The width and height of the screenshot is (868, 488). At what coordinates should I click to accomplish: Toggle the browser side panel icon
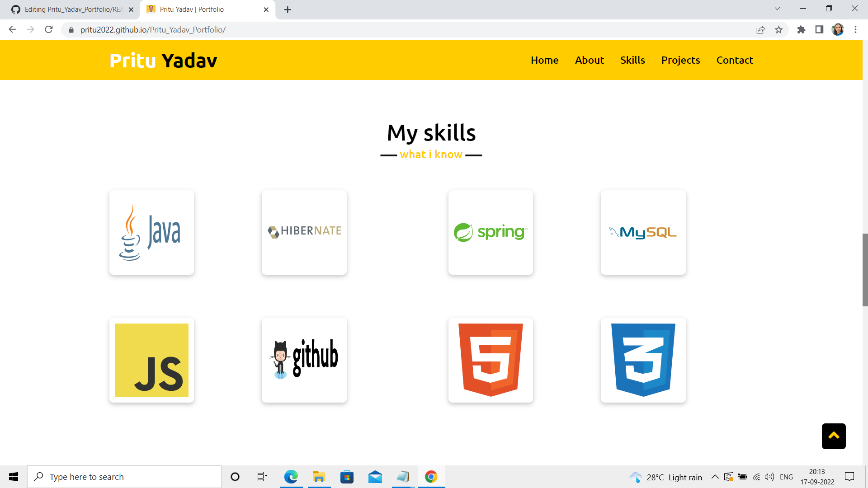(819, 29)
